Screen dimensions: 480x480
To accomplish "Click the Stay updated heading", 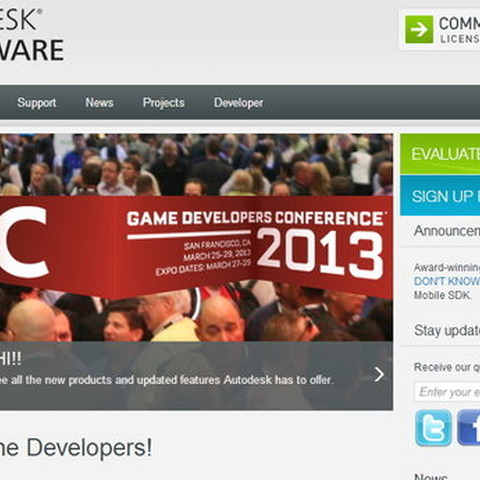I will (x=447, y=330).
